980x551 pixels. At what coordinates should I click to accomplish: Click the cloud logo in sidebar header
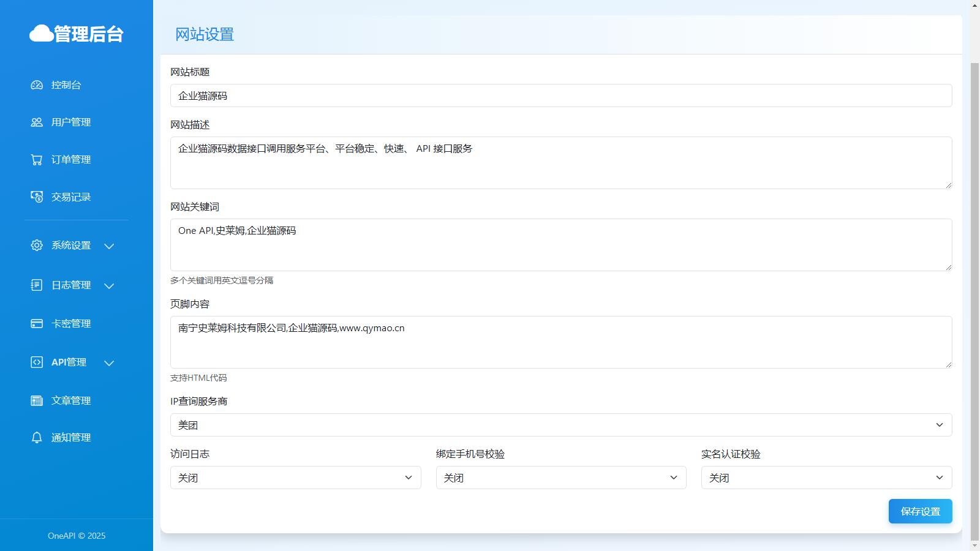(x=41, y=34)
